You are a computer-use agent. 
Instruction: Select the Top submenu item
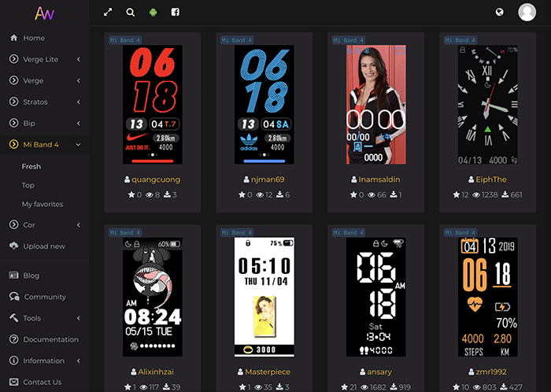click(28, 185)
